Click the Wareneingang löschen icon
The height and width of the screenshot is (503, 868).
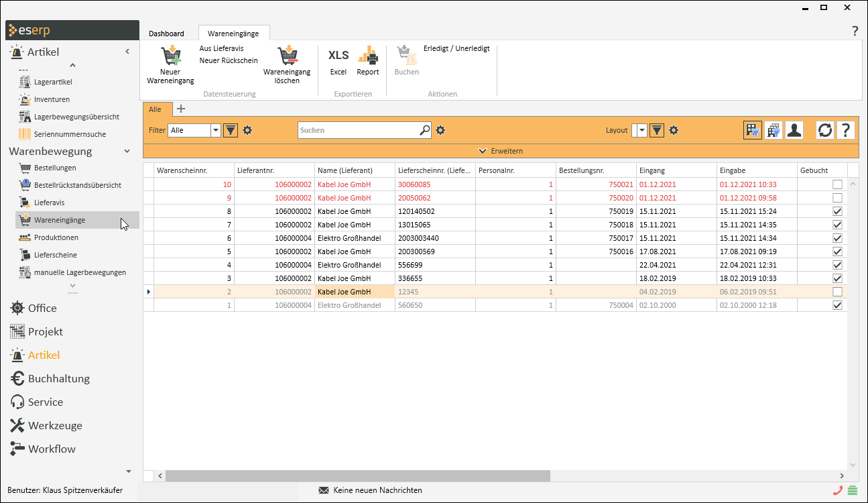tap(287, 56)
